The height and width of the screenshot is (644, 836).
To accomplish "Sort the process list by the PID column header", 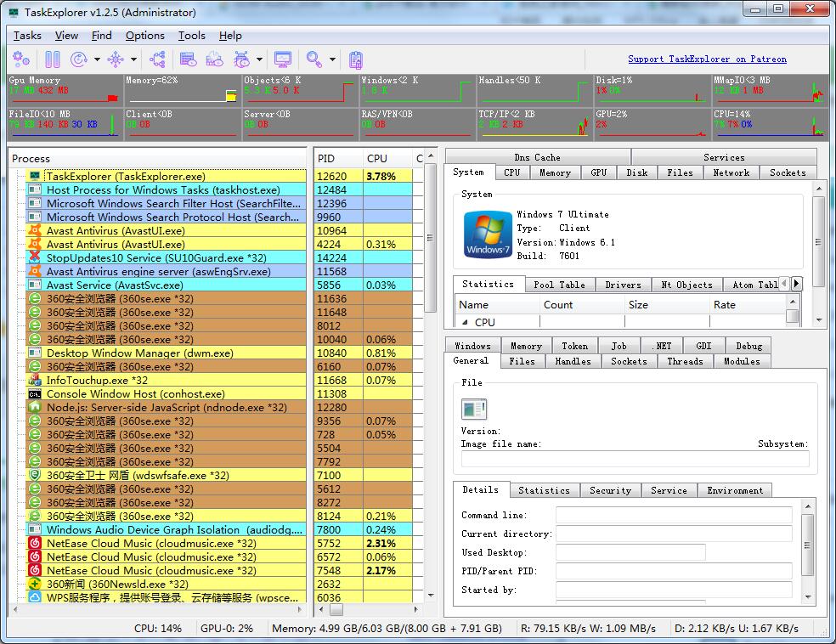I will click(326, 159).
